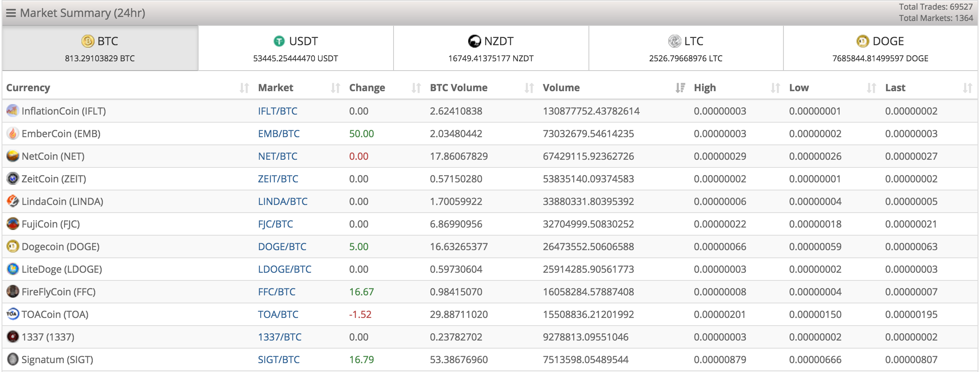The height and width of the screenshot is (372, 980).
Task: Click the Total Trades: 69527 text
Action: coord(936,7)
